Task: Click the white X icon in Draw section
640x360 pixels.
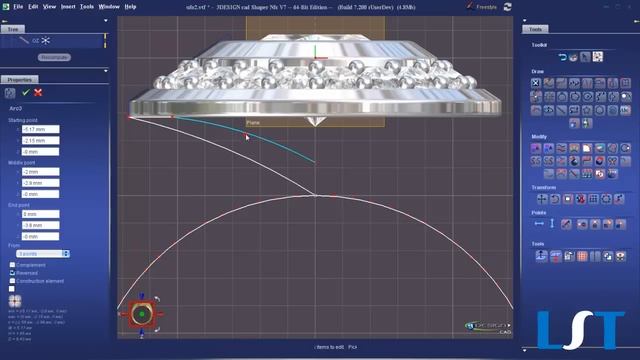Action: tap(536, 83)
